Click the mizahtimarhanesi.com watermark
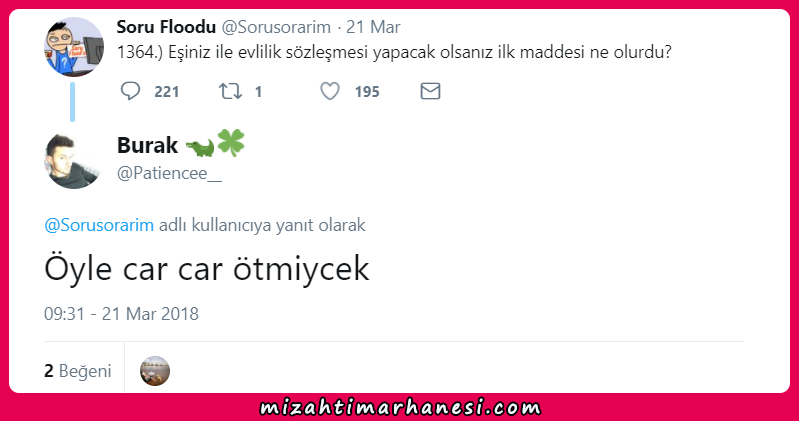The height and width of the screenshot is (421, 799). point(400,407)
